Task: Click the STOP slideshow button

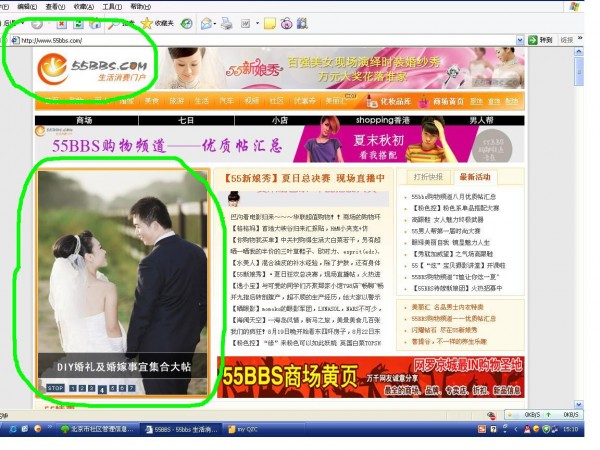Action: point(55,388)
